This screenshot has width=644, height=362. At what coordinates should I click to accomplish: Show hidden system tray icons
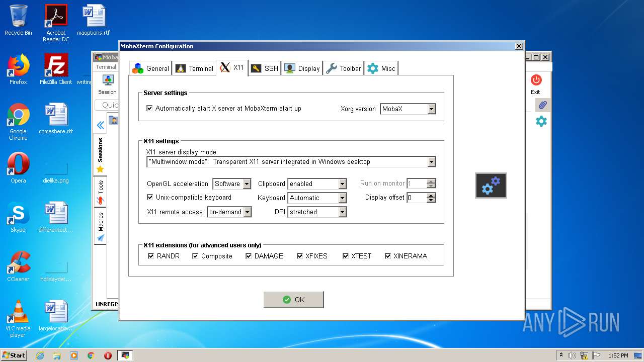pyautogui.click(x=561, y=355)
